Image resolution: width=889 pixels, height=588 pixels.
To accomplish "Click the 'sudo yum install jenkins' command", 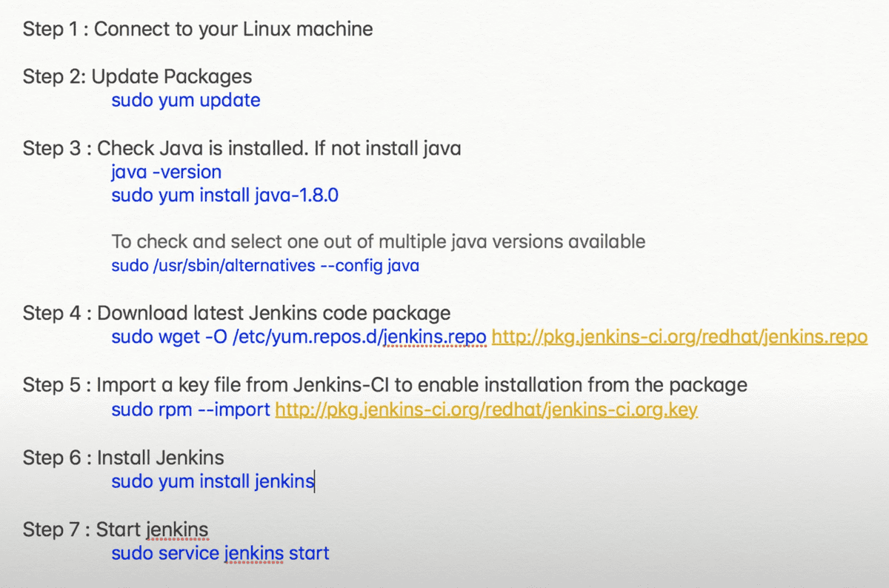I will pyautogui.click(x=213, y=481).
